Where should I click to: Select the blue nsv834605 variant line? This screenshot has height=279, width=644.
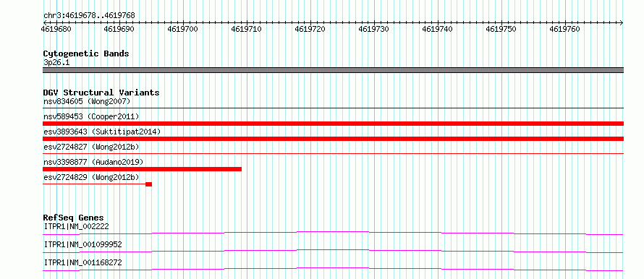[x=333, y=108]
